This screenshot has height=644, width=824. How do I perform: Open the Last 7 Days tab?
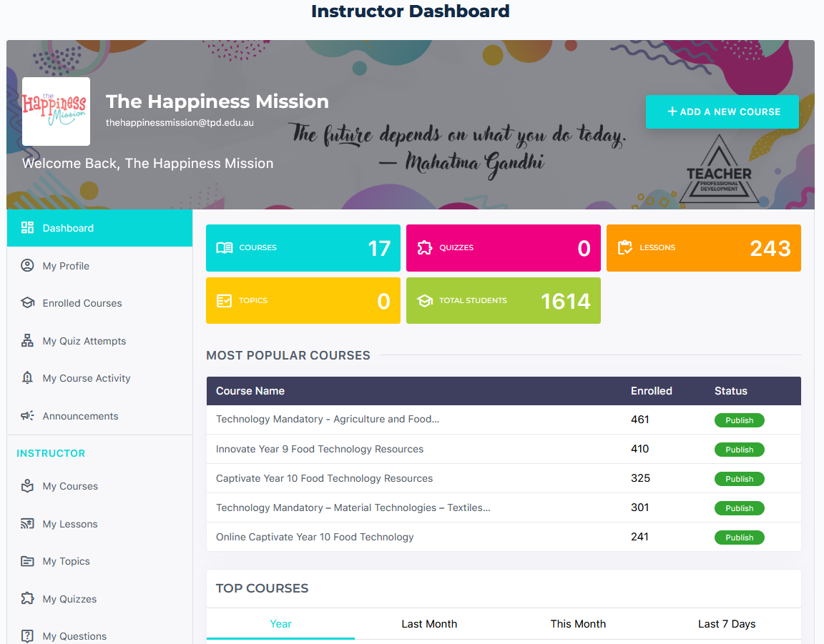click(x=727, y=623)
